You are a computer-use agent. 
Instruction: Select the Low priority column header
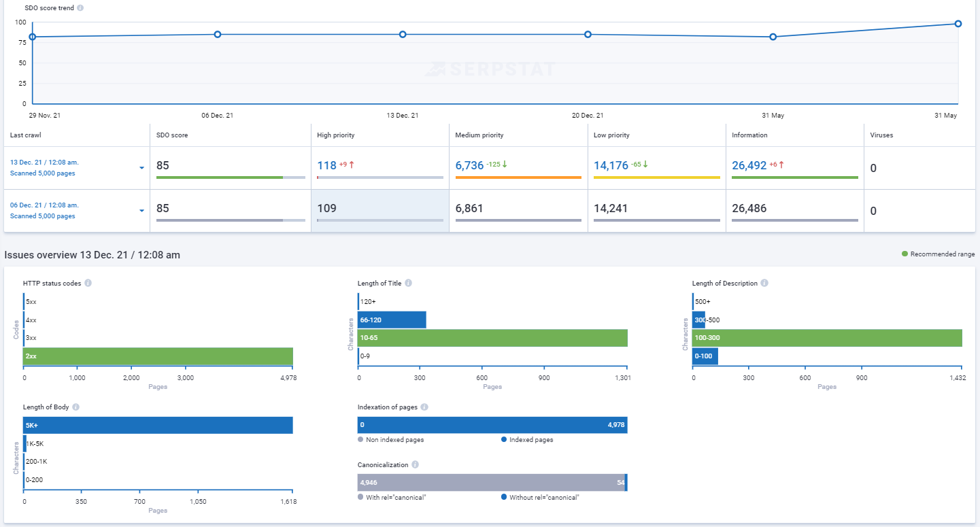tap(607, 135)
